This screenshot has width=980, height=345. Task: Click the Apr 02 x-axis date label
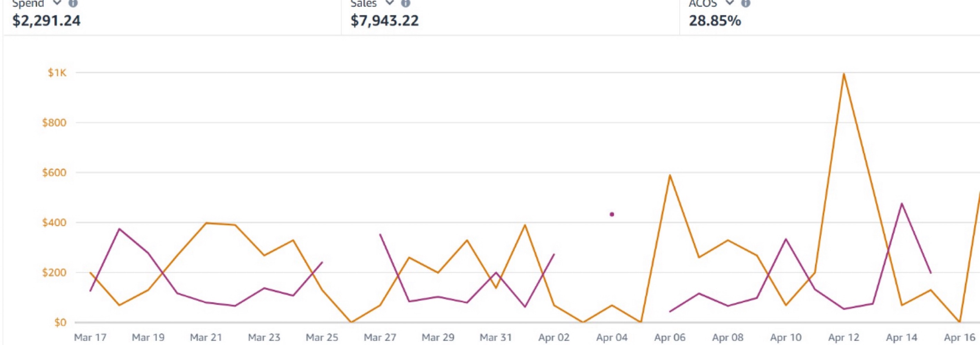pos(554,337)
